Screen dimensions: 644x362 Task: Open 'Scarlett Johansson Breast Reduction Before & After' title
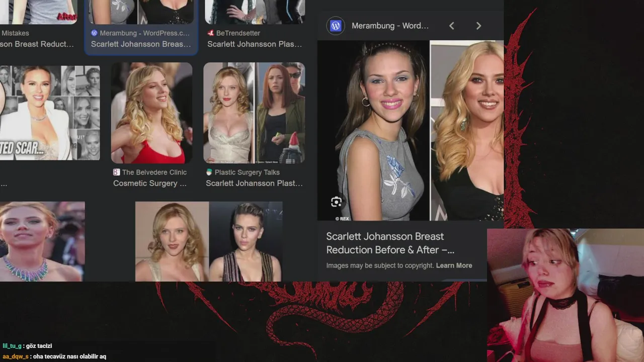click(390, 243)
